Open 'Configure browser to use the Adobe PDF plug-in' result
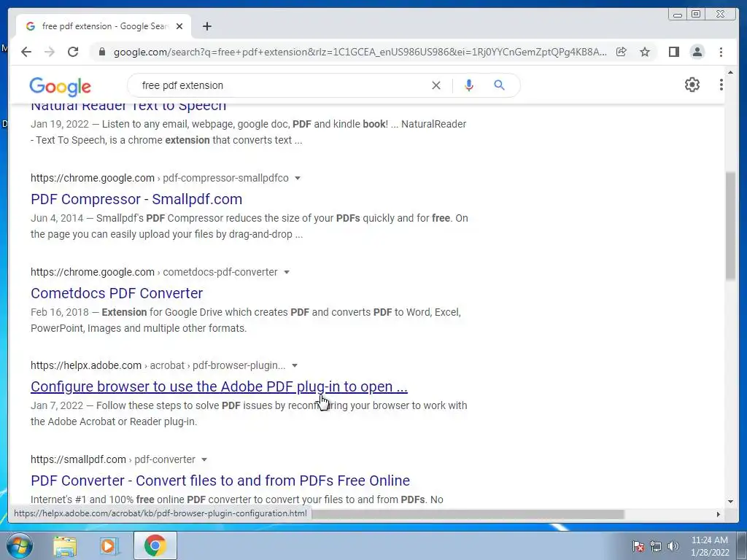Screen dimensions: 747x560 tap(219, 386)
